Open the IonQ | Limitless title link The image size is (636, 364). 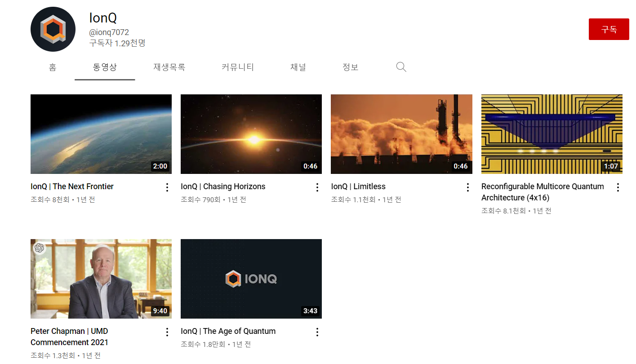[x=358, y=186]
